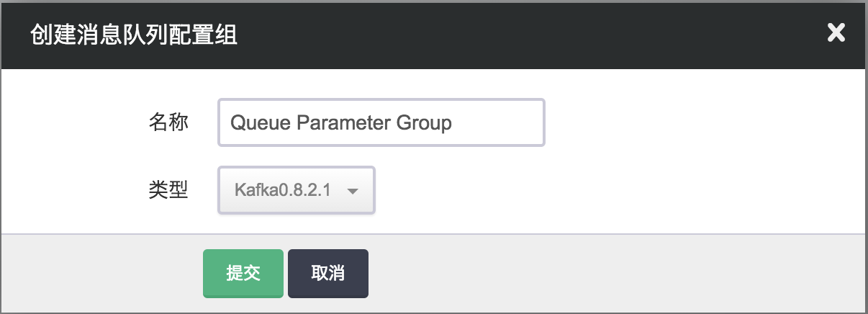Expand the Kafka0.8.2.1 version selector
Screen dimensions: 868x314
[x=297, y=191]
